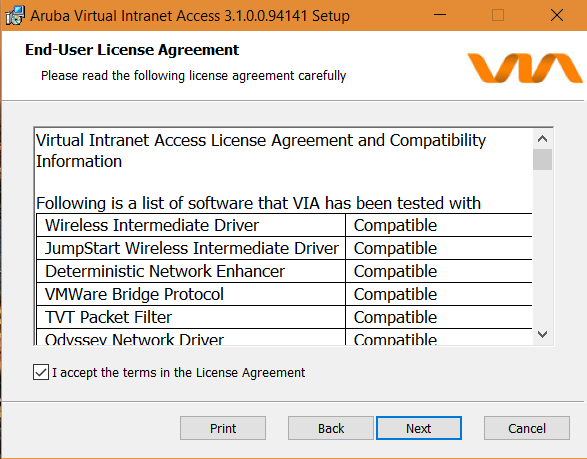Click the empty scrollbar track below thumb
Screen dimensions: 587x459
[x=542, y=247]
